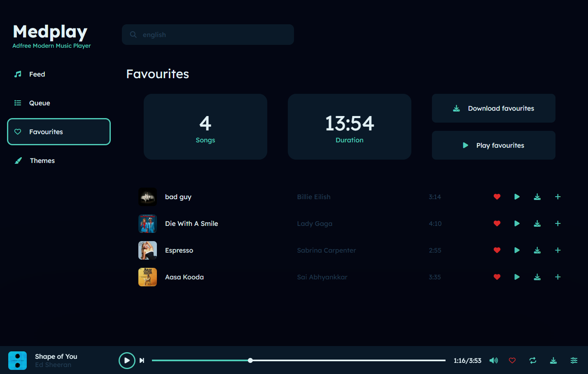Open the Feed page

pyautogui.click(x=37, y=74)
